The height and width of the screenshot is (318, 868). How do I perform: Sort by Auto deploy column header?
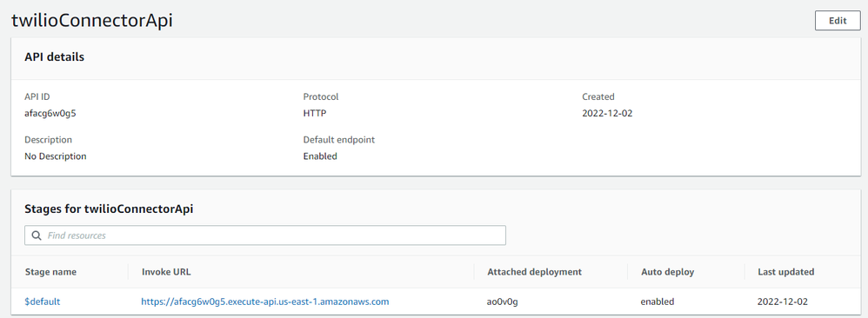point(668,272)
